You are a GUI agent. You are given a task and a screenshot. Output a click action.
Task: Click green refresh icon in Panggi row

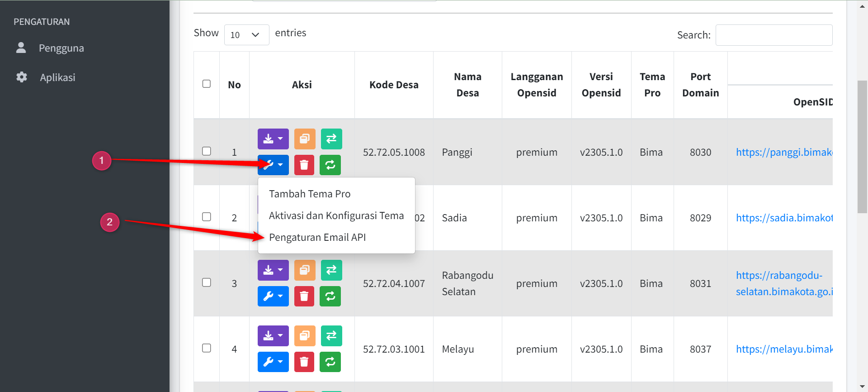coord(330,165)
